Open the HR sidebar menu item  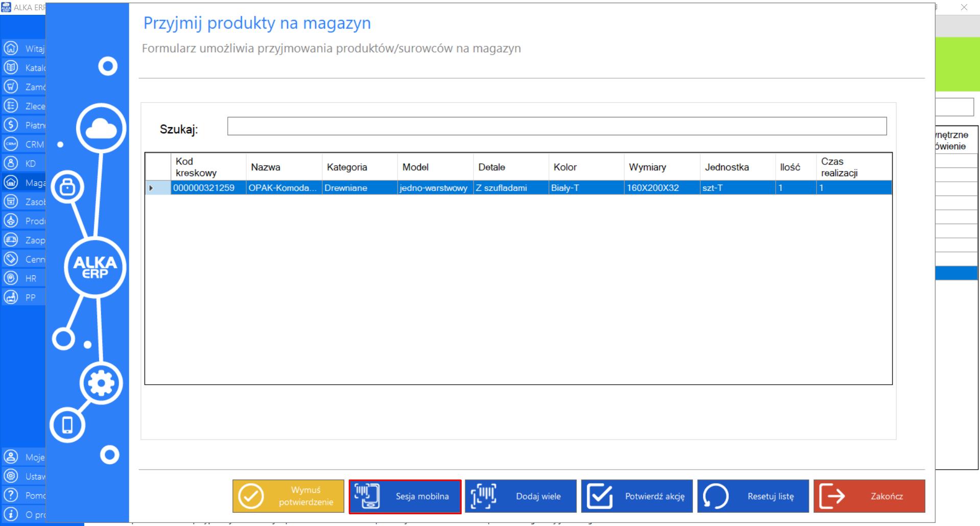tap(31, 278)
